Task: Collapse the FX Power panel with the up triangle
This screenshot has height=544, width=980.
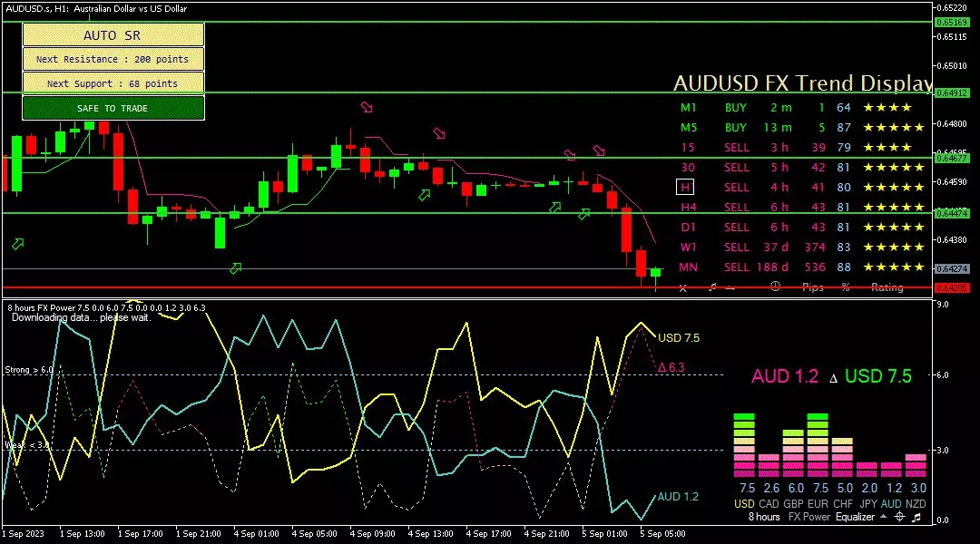Action: click(883, 517)
